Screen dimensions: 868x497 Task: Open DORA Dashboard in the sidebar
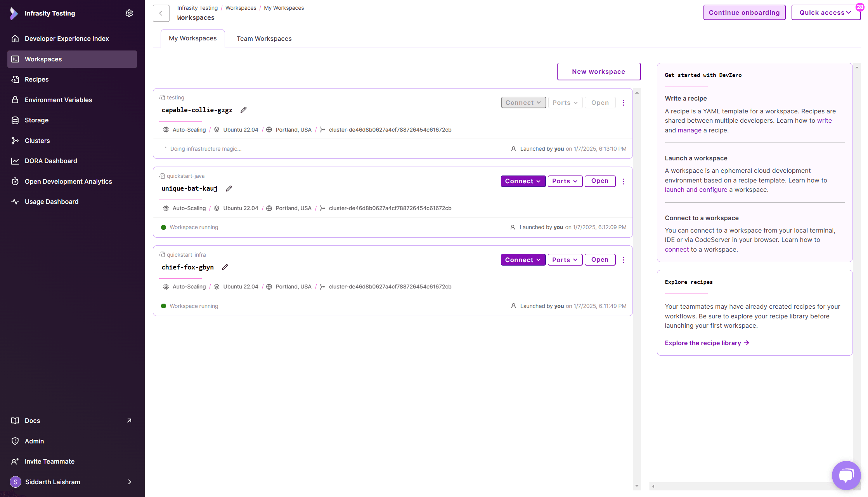[x=51, y=161]
